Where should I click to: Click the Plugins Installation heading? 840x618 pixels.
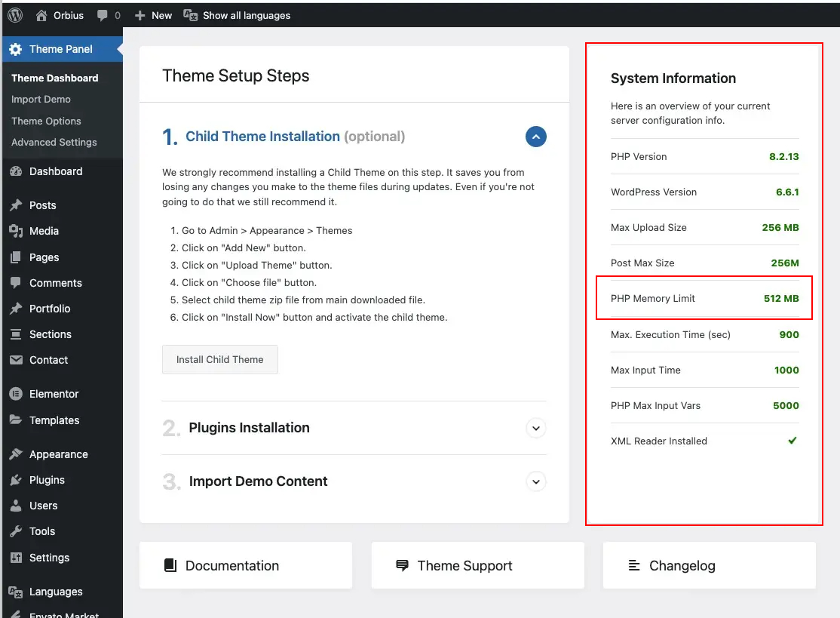[249, 428]
